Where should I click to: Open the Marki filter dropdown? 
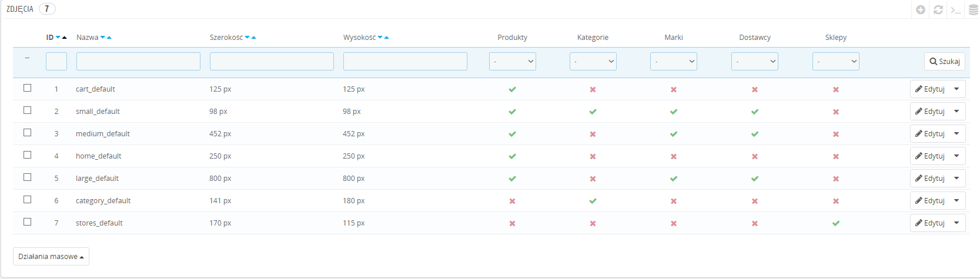click(673, 61)
